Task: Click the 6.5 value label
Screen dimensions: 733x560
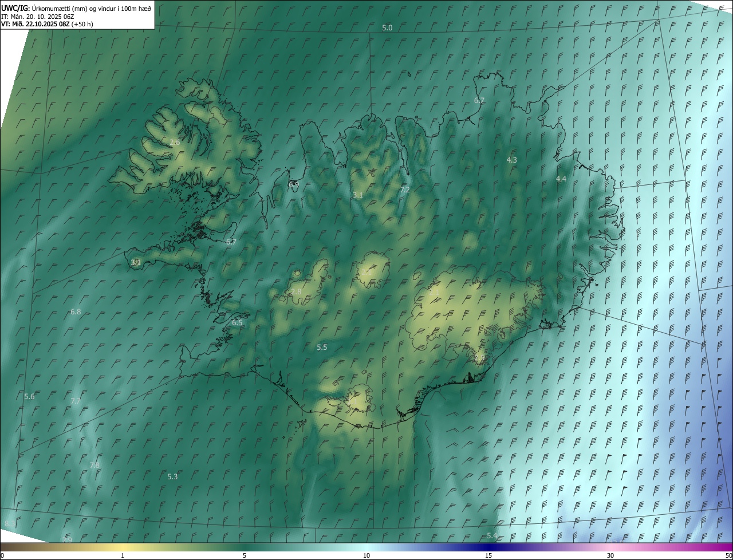Action: (x=237, y=323)
